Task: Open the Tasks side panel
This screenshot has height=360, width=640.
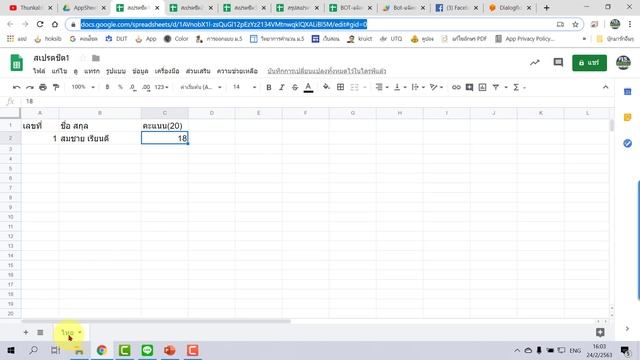Action: pyautogui.click(x=628, y=143)
